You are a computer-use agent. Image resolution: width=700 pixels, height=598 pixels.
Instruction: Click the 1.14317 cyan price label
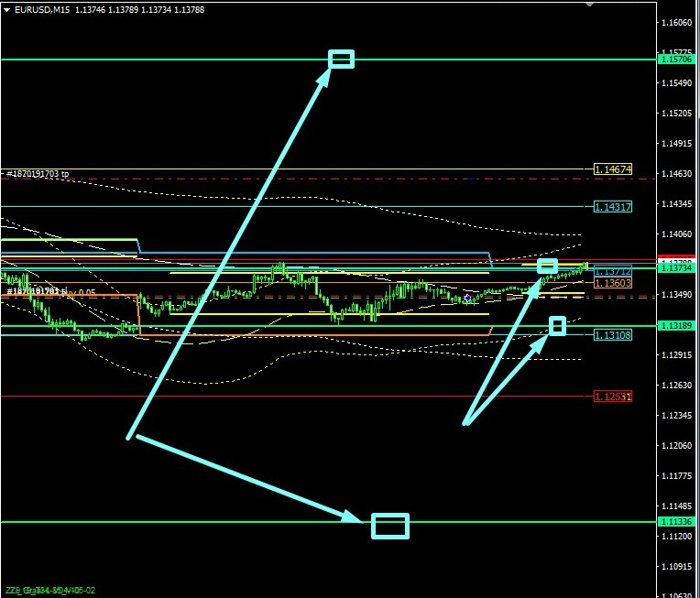pyautogui.click(x=612, y=207)
